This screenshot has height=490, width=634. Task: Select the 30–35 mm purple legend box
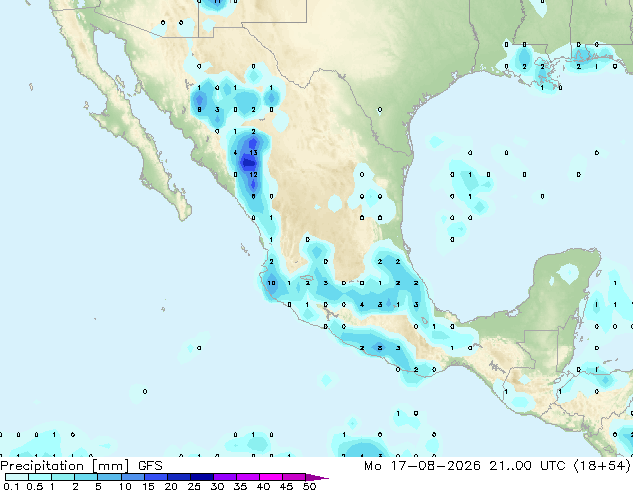(224, 477)
